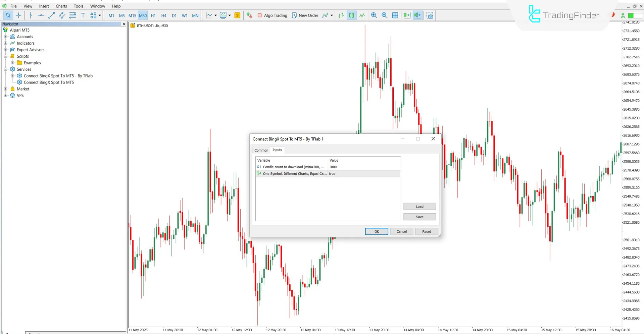The width and height of the screenshot is (644, 334).
Task: Expand Connect BingX Spot To MT5 - By TFlab
Action: pyautogui.click(x=12, y=76)
